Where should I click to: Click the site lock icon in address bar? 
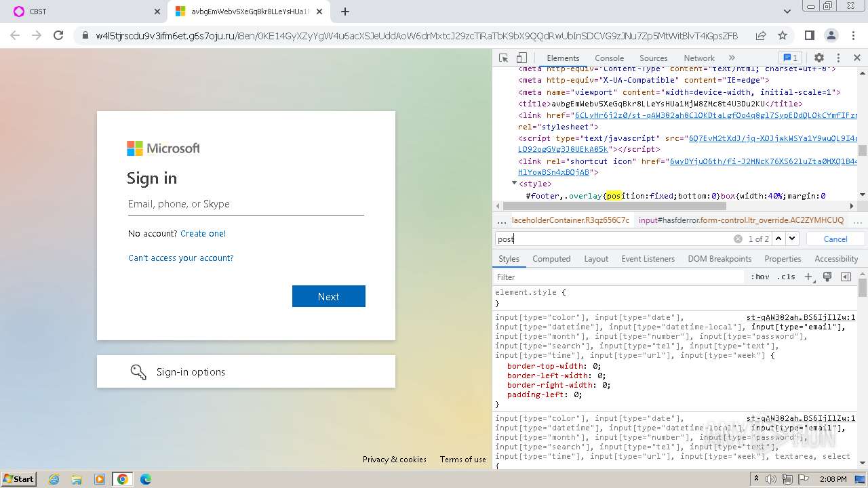pyautogui.click(x=85, y=35)
